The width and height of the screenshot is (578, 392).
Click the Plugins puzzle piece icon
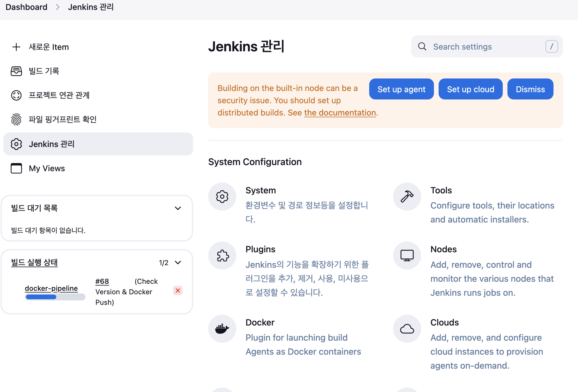(x=222, y=256)
